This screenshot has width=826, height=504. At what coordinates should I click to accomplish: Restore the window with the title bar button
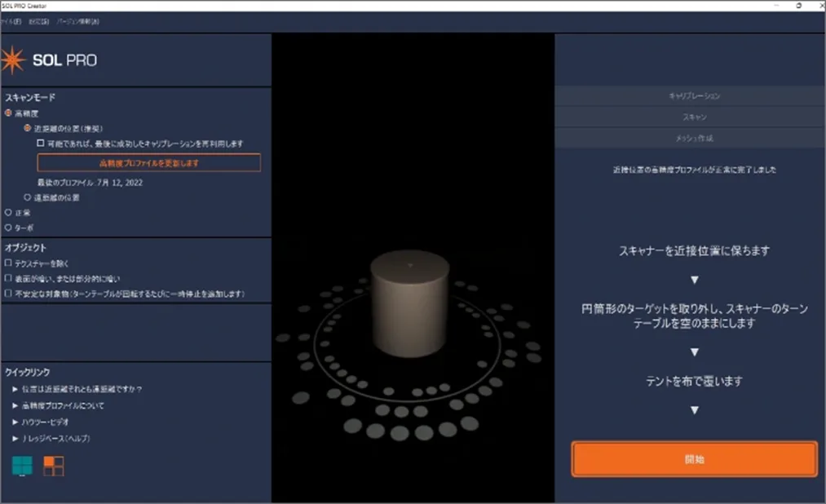pos(798,5)
